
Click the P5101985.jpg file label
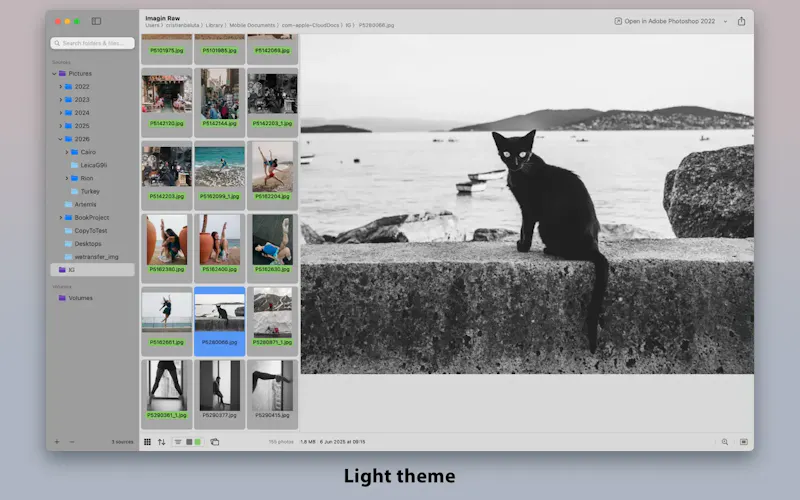tap(219, 51)
